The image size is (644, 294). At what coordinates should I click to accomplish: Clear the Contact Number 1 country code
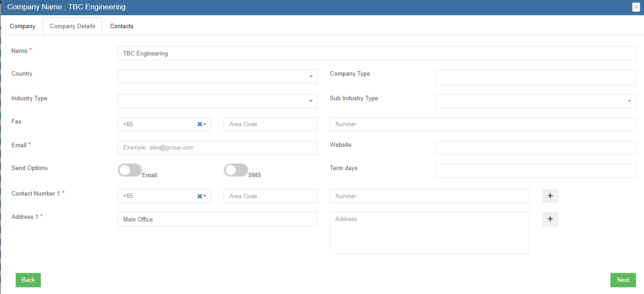click(199, 196)
